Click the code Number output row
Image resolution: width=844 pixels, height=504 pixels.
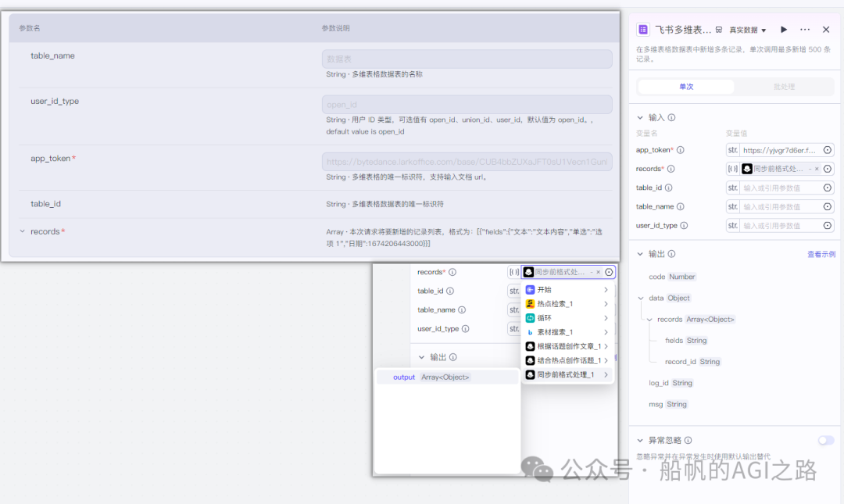[x=672, y=277]
